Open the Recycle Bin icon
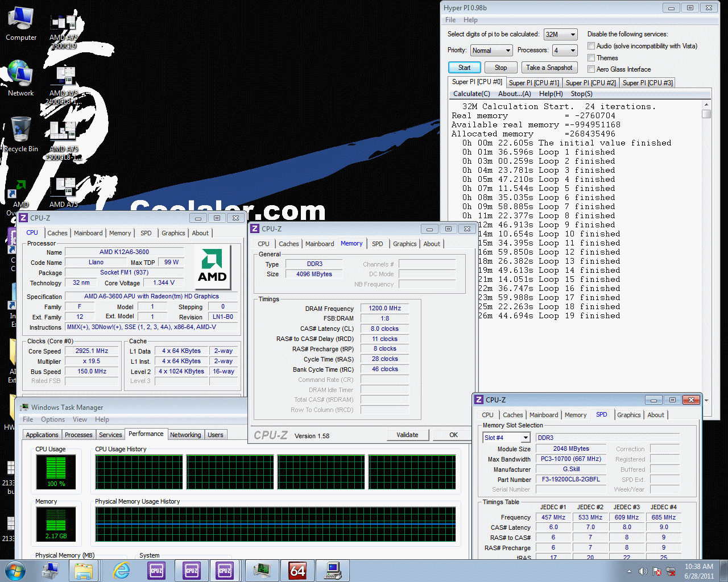This screenshot has width=728, height=582. [21, 134]
